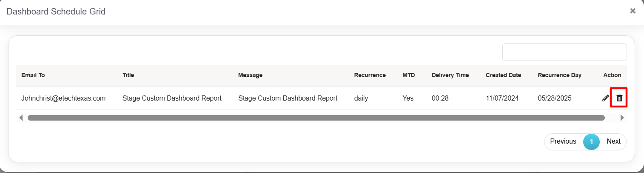Select page 1 in pagination
This screenshot has height=173, width=644.
[x=591, y=141]
